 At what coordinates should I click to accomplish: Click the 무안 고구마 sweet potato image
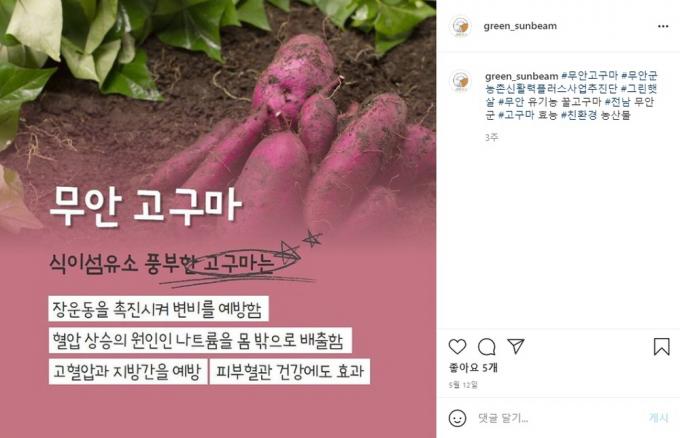click(218, 219)
